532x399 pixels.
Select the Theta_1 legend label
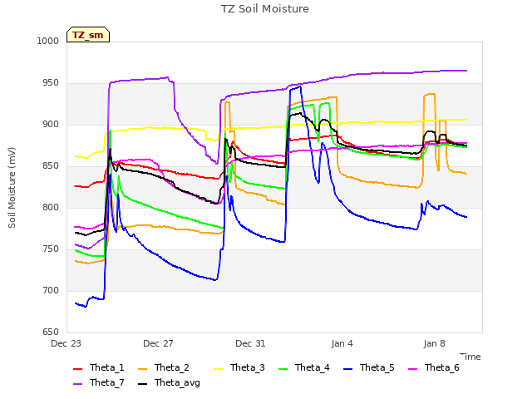coord(107,367)
